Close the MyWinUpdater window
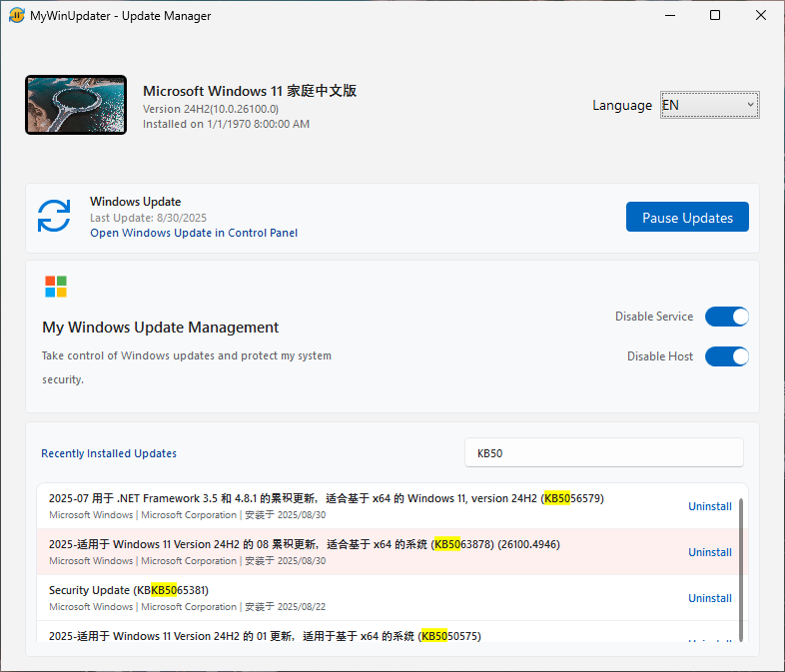The height and width of the screenshot is (672, 785). click(761, 16)
